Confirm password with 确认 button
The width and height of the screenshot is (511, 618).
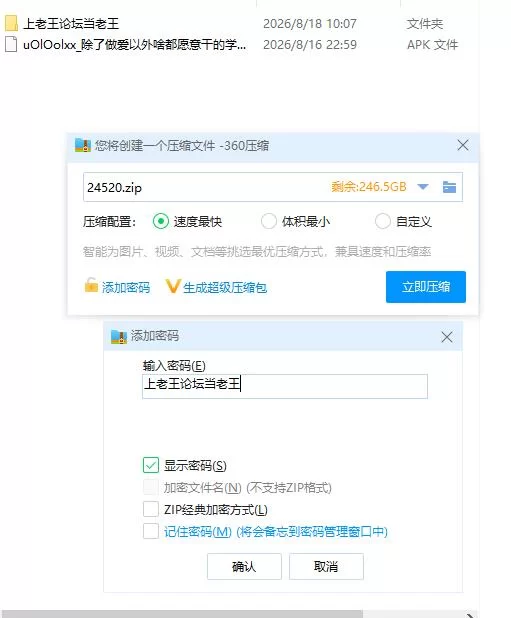point(244,566)
